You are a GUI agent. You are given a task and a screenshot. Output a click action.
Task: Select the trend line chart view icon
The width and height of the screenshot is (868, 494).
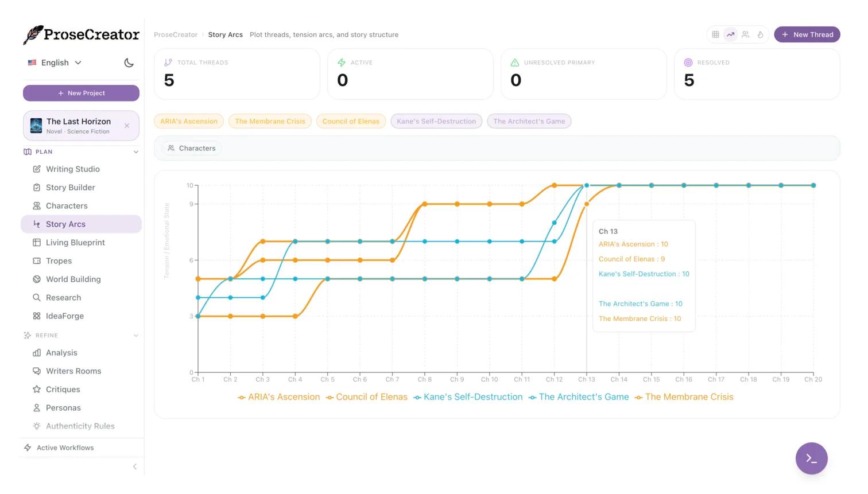tap(730, 34)
